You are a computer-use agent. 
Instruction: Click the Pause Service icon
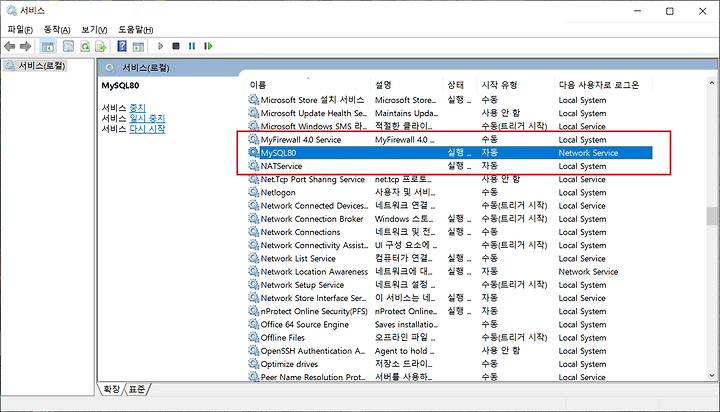192,46
